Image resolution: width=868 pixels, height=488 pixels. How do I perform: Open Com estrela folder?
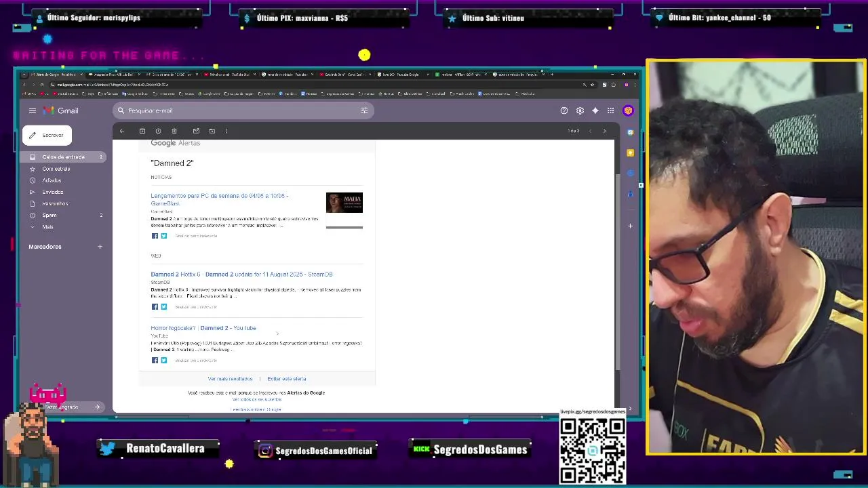pos(56,169)
